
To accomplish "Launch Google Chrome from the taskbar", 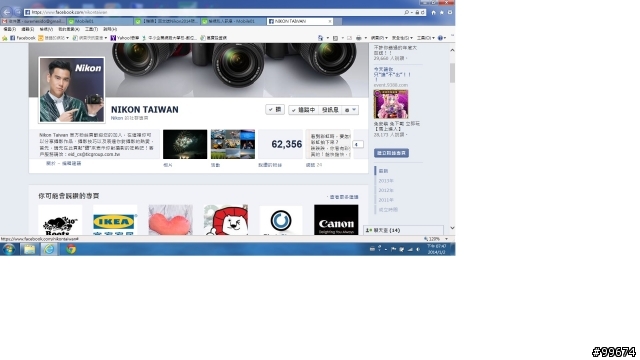I will tap(71, 249).
